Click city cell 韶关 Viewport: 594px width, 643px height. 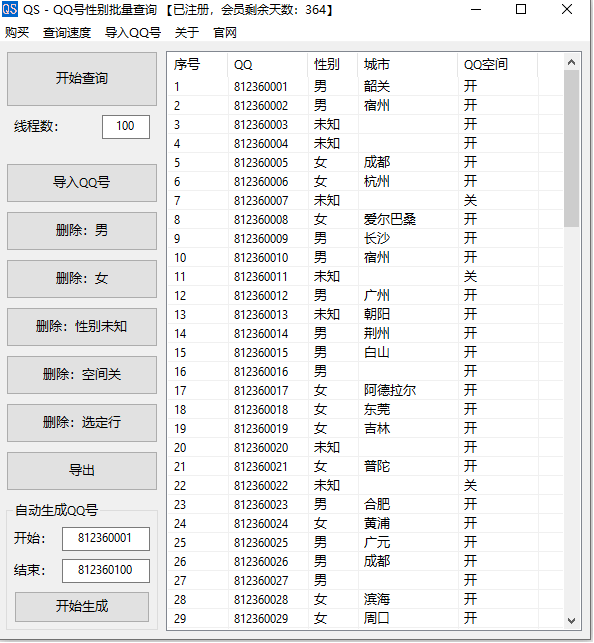(377, 87)
